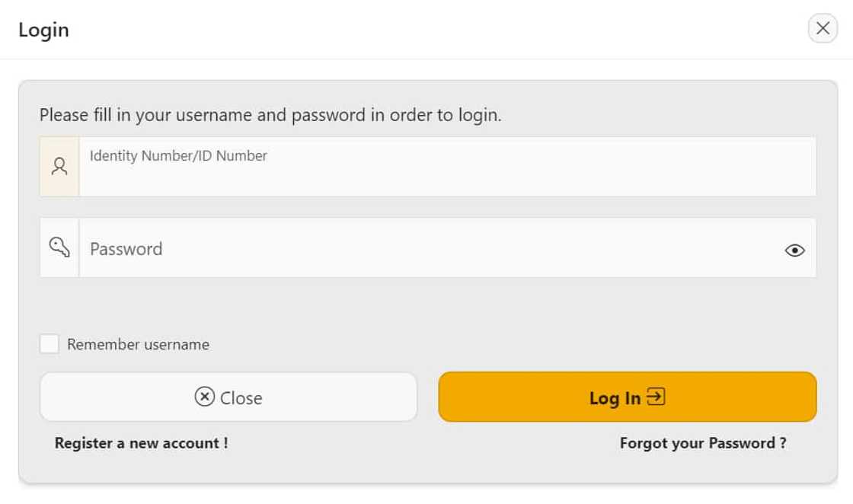Click the 'Password' placeholder text
Viewport: 853px width, 504px height.
click(x=126, y=249)
